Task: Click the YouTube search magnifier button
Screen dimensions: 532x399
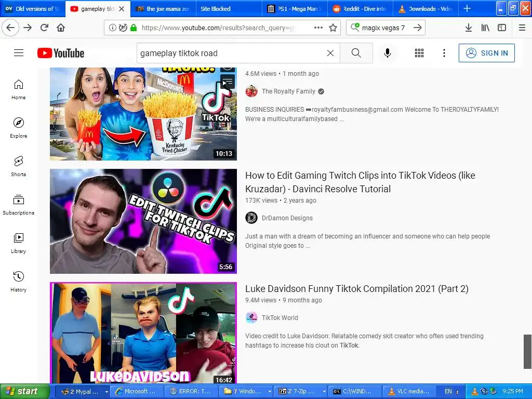Action: point(356,53)
